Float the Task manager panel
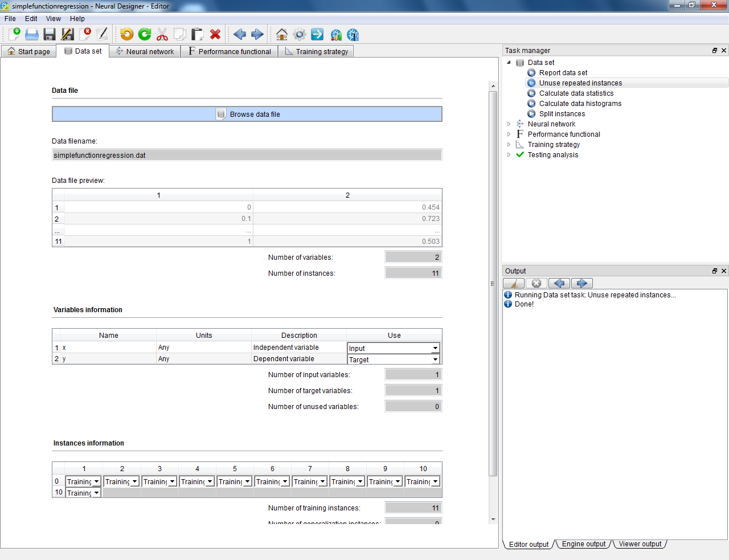This screenshot has width=729, height=560. tap(715, 51)
